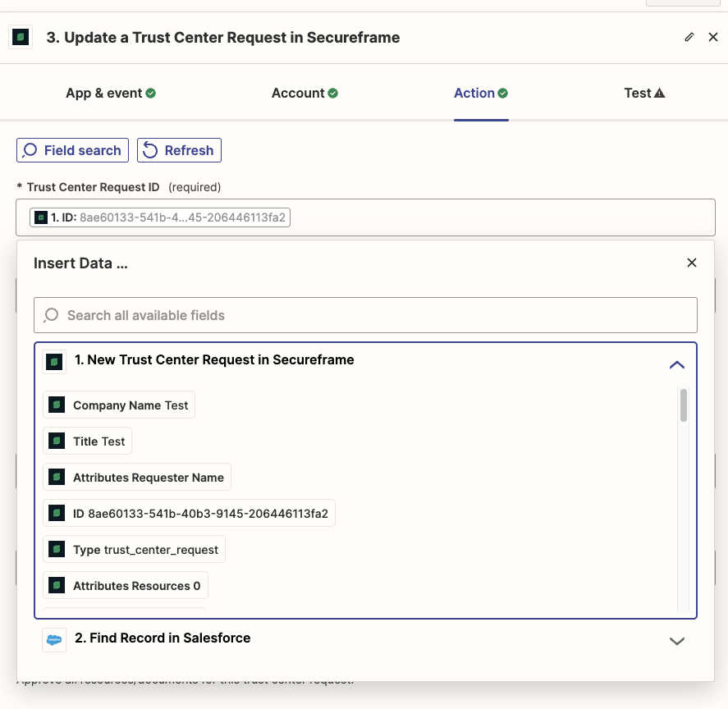
Task: Click the Insert Data heading
Action: [80, 263]
